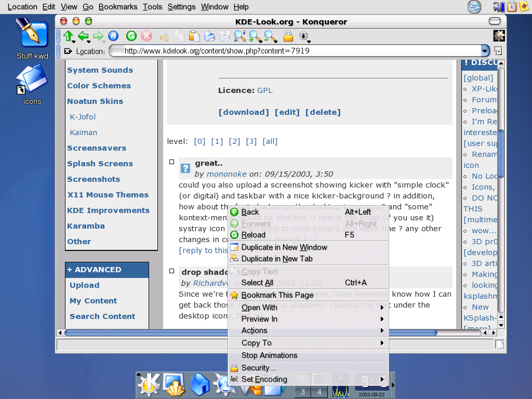Click the [delete] link
532x399 pixels.
[323, 112]
